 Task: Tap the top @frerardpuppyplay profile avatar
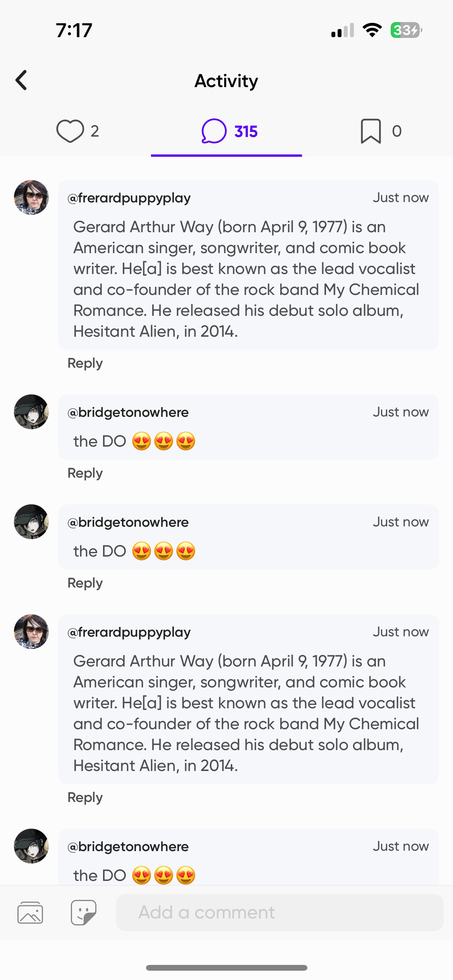coord(31,197)
